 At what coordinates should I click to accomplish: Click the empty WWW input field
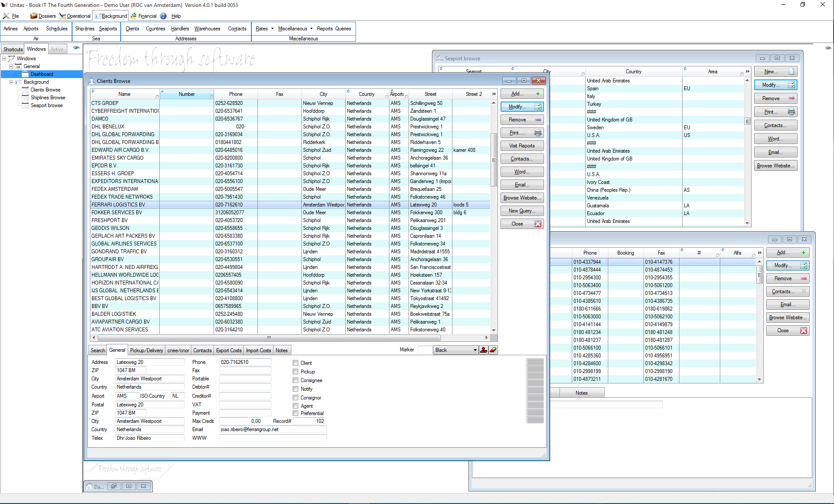point(273,438)
